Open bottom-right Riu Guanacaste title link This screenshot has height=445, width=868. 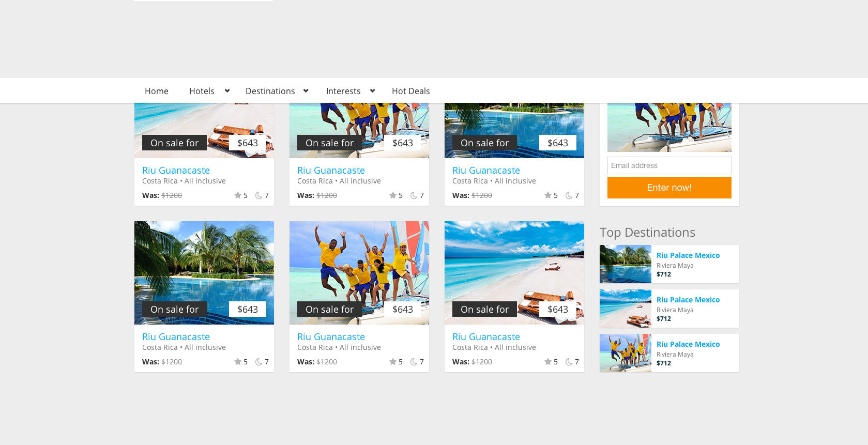[x=486, y=336]
